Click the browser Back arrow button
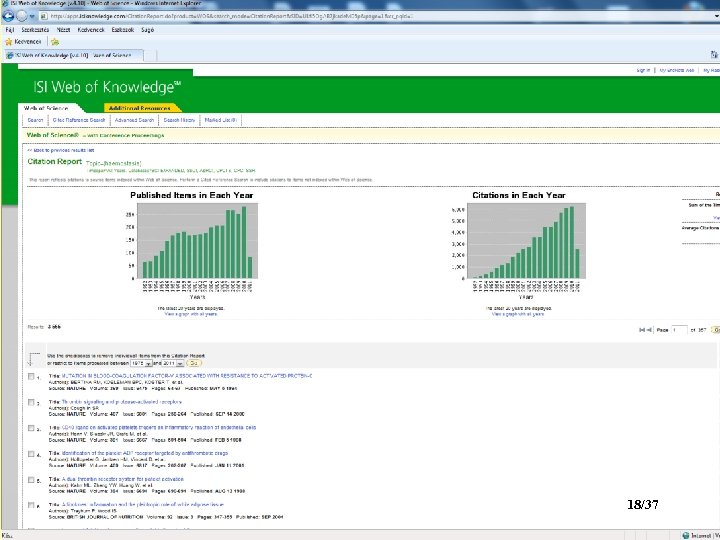 coord(8,16)
